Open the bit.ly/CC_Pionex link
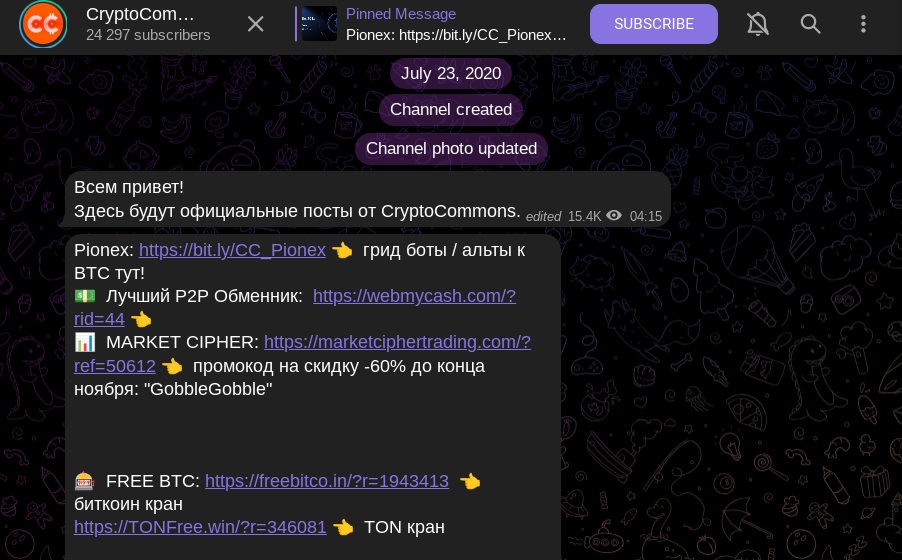902x560 pixels. pos(232,250)
